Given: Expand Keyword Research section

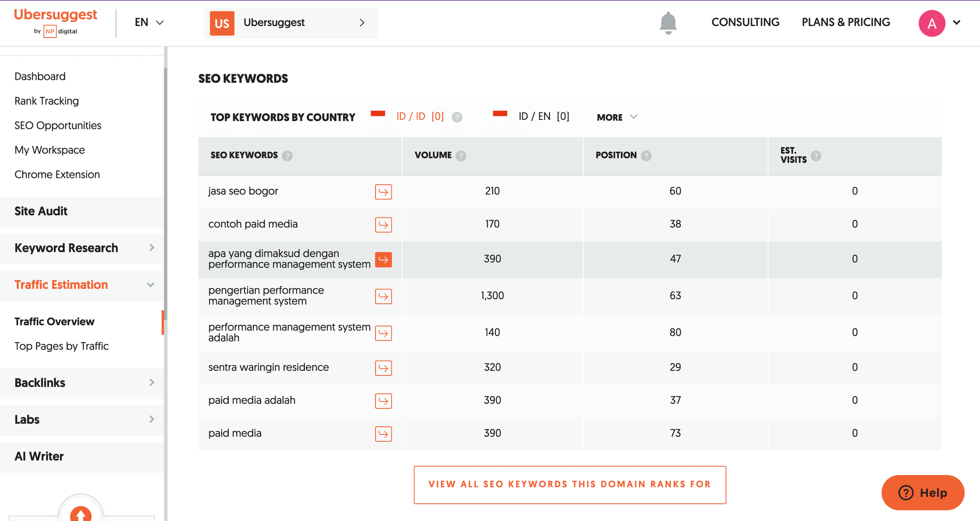Looking at the screenshot, I should pyautogui.click(x=82, y=248).
